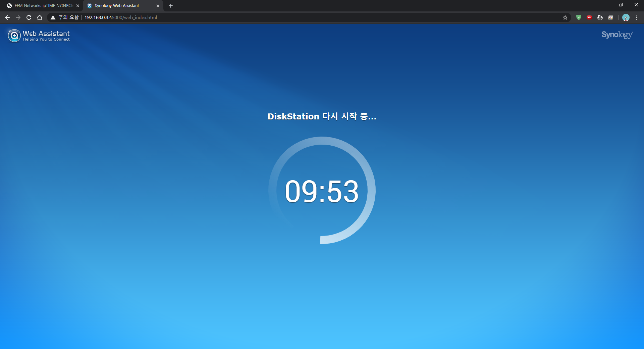Close the browser window

636,5
